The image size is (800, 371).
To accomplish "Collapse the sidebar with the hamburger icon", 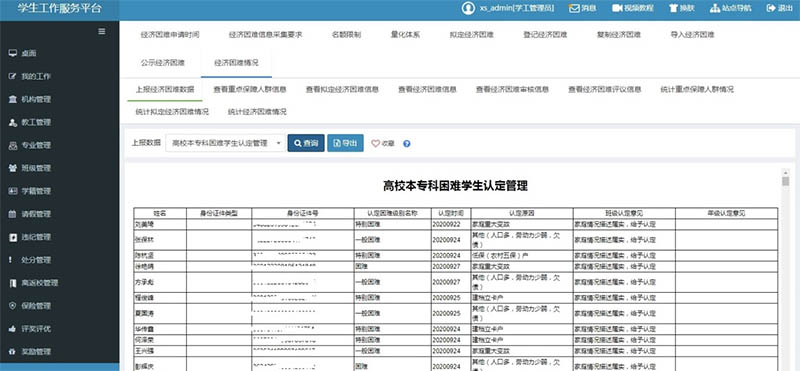I will tap(102, 31).
